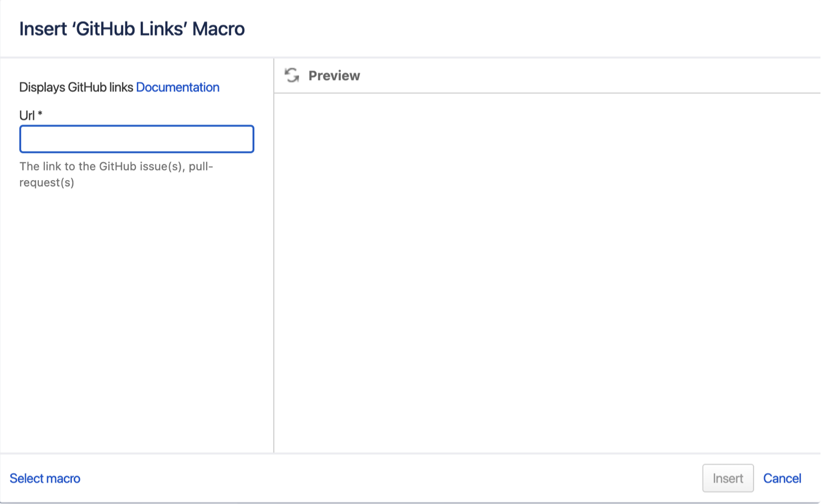Refresh the macro preview
This screenshot has width=821, height=504.
[x=292, y=75]
